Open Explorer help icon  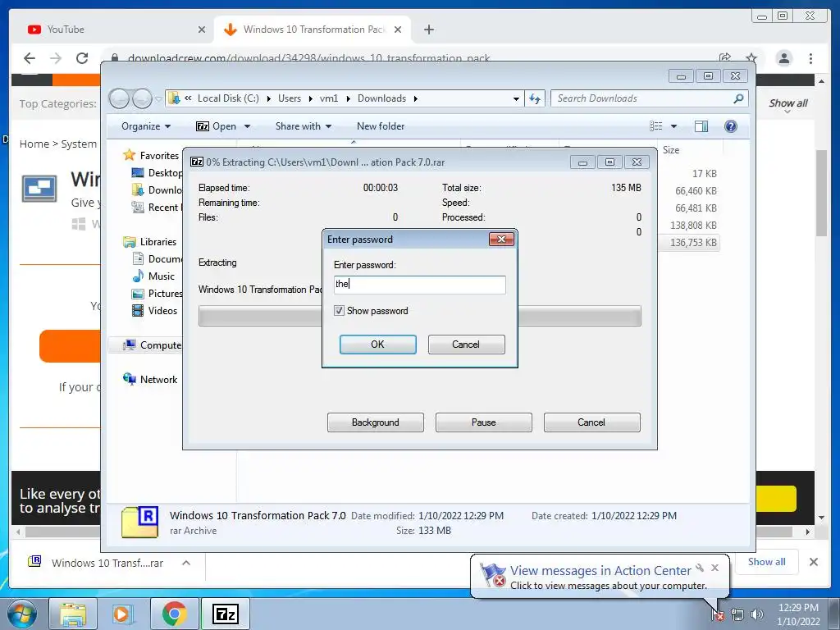730,126
